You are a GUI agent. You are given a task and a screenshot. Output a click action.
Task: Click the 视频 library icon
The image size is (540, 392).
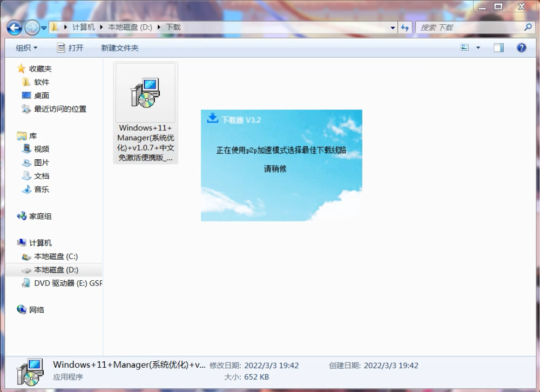coord(27,149)
